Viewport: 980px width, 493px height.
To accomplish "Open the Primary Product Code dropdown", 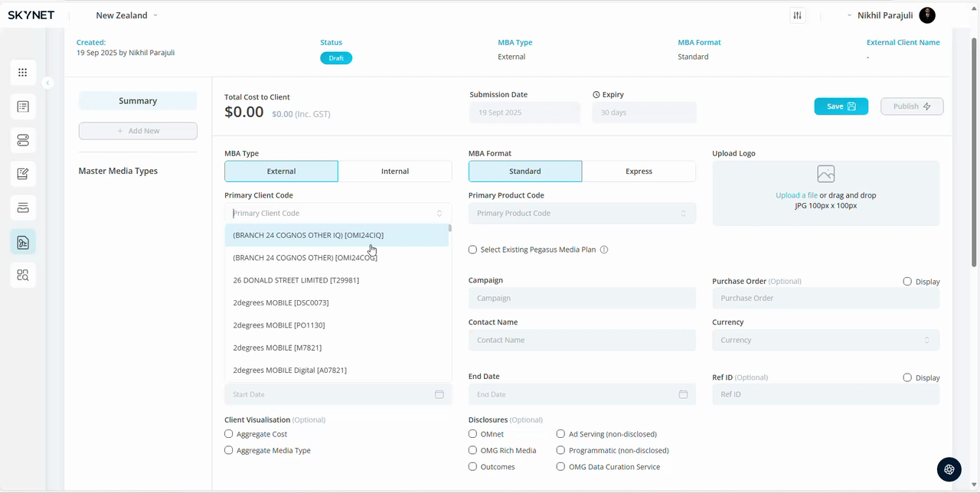I will click(582, 213).
